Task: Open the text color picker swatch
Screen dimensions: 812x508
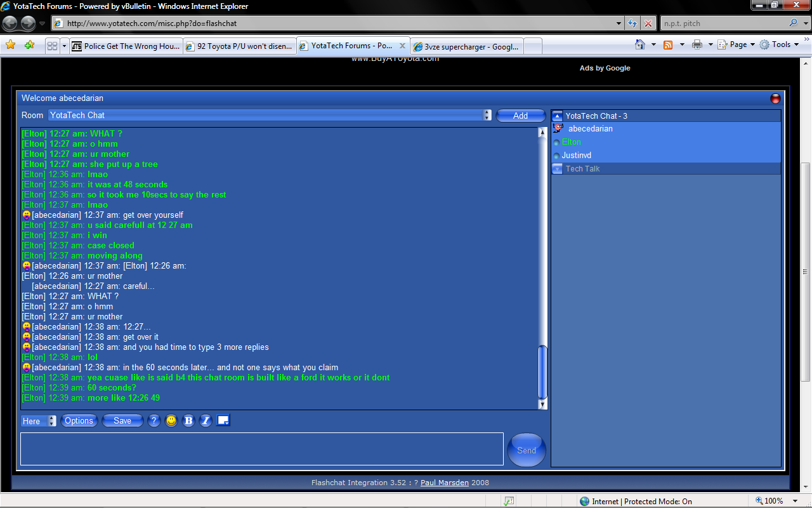Action: click(223, 420)
